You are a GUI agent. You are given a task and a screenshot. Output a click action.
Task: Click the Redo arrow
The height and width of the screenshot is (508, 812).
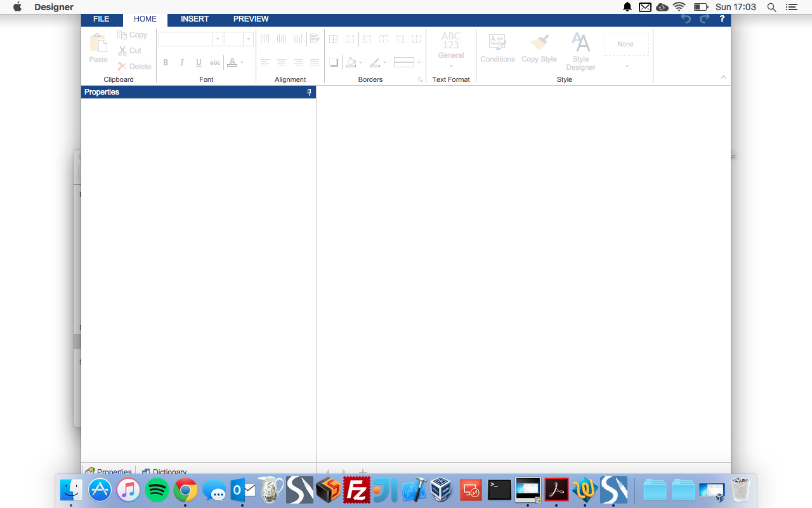[x=704, y=19]
